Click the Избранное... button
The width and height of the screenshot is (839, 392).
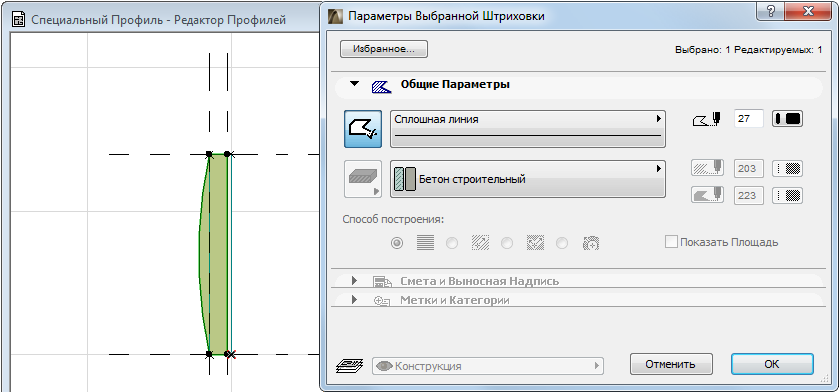point(384,49)
